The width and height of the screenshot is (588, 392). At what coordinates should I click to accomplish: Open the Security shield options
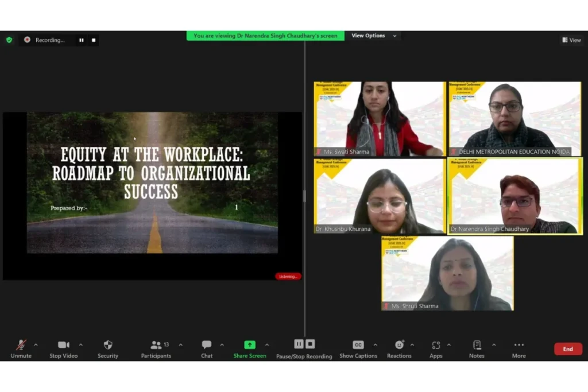108,349
